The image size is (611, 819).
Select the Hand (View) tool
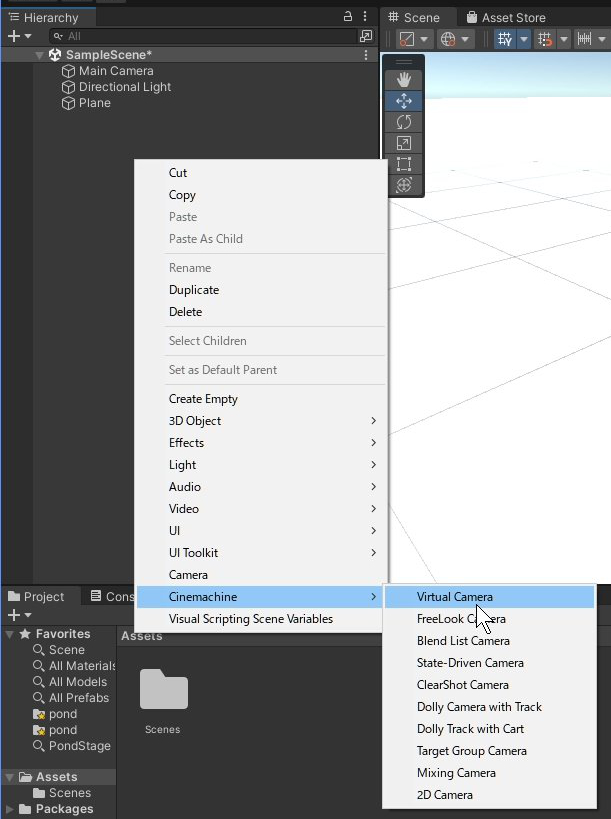point(404,80)
